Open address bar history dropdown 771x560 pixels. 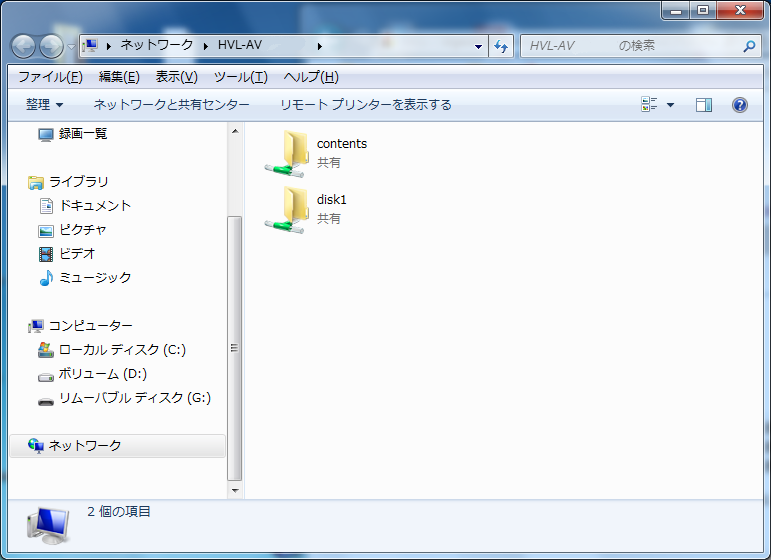coord(478,47)
